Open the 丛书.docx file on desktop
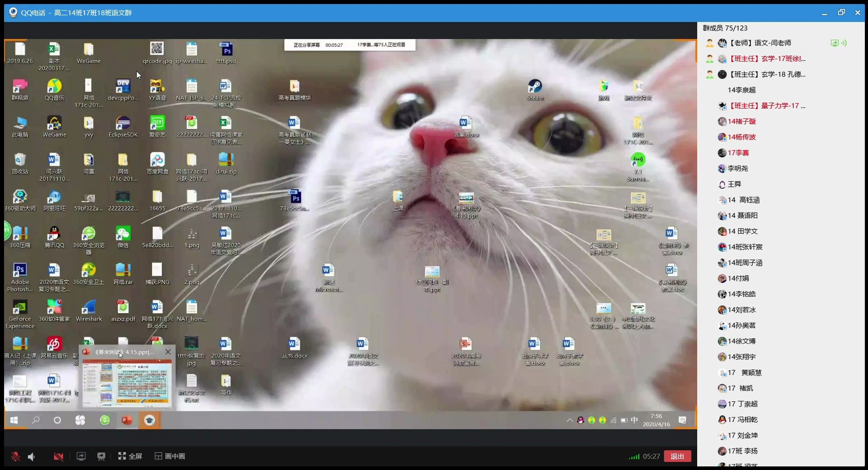The height and width of the screenshot is (470, 868). pos(294,348)
